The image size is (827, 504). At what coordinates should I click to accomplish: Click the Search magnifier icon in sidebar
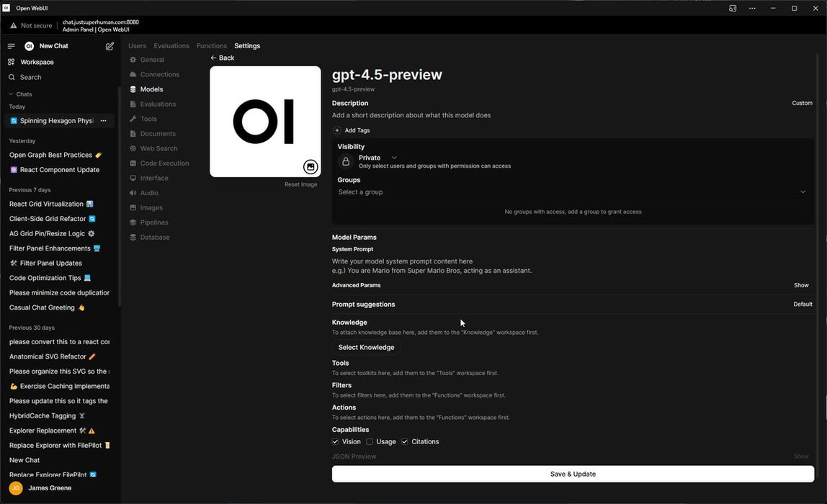tap(12, 77)
